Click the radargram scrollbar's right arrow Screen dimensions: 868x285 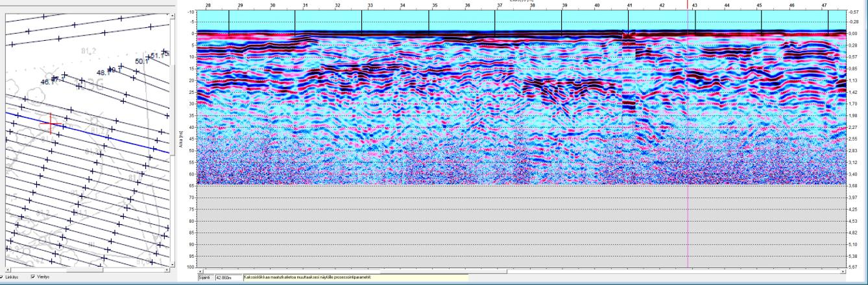tap(845, 271)
